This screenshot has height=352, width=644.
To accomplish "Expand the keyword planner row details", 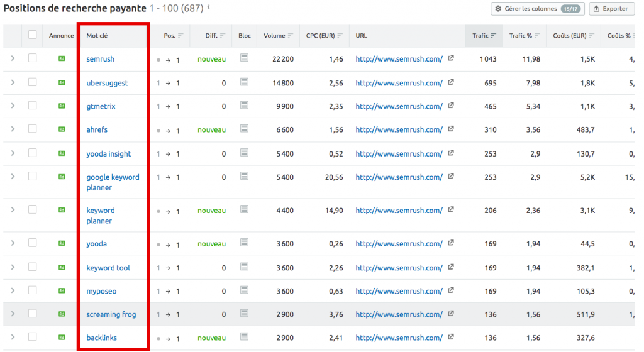I will [13, 210].
